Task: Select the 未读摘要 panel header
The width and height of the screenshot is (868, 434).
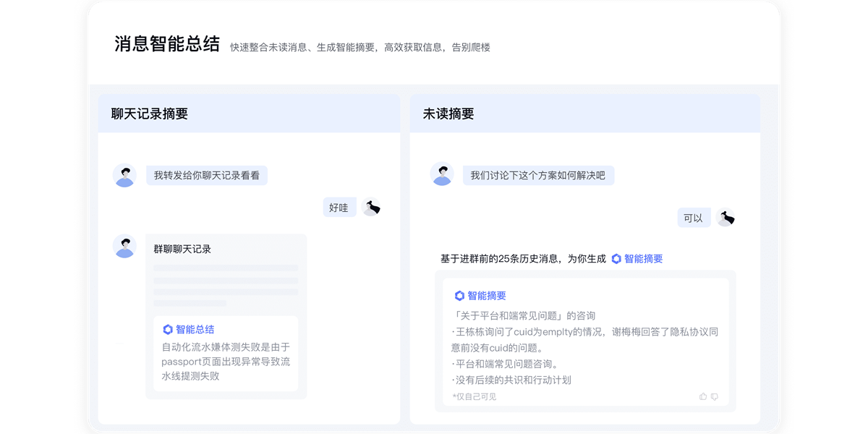Action: click(584, 114)
